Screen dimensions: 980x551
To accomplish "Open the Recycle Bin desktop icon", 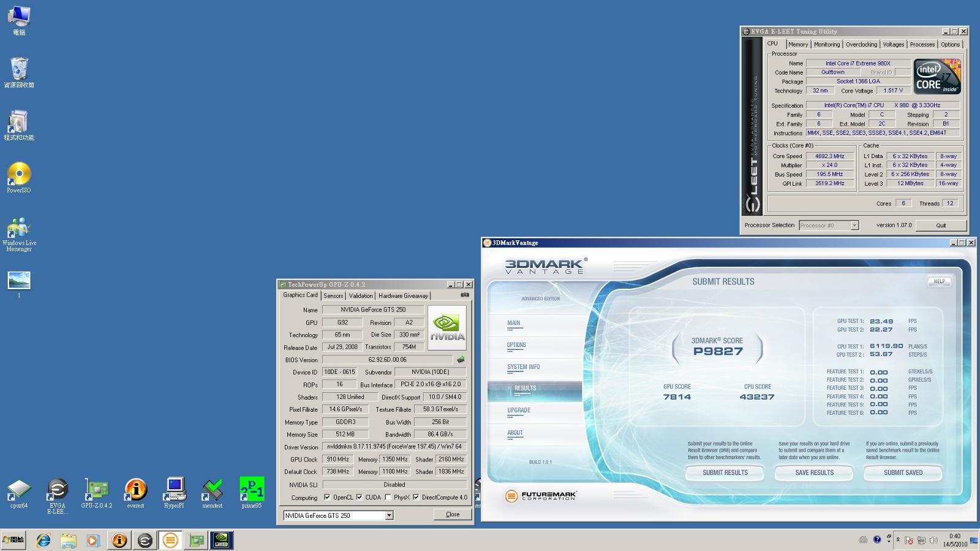I will (19, 73).
